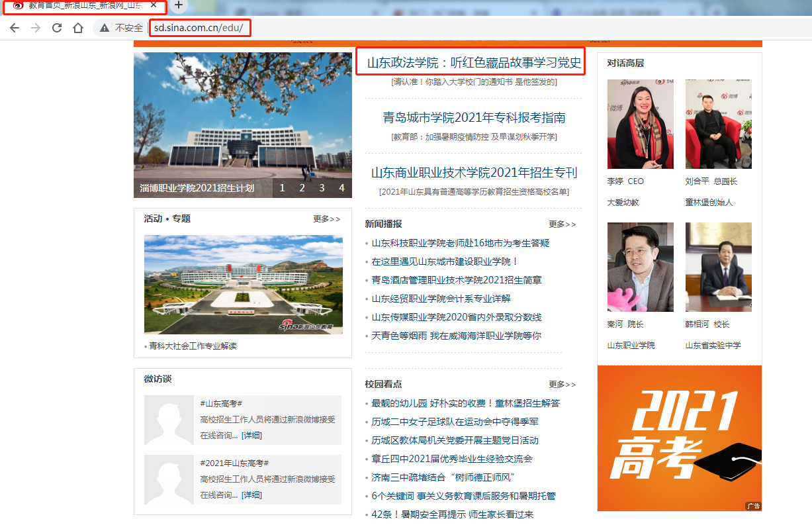Open headline 山东政法学院：听红色藏品故事学习党史
This screenshot has height=529, width=812.
coord(474,64)
